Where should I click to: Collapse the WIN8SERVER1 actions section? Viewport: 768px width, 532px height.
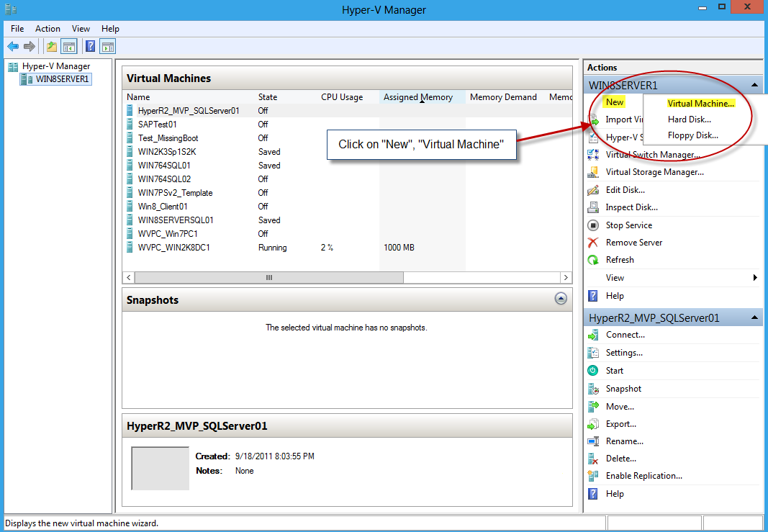point(754,85)
